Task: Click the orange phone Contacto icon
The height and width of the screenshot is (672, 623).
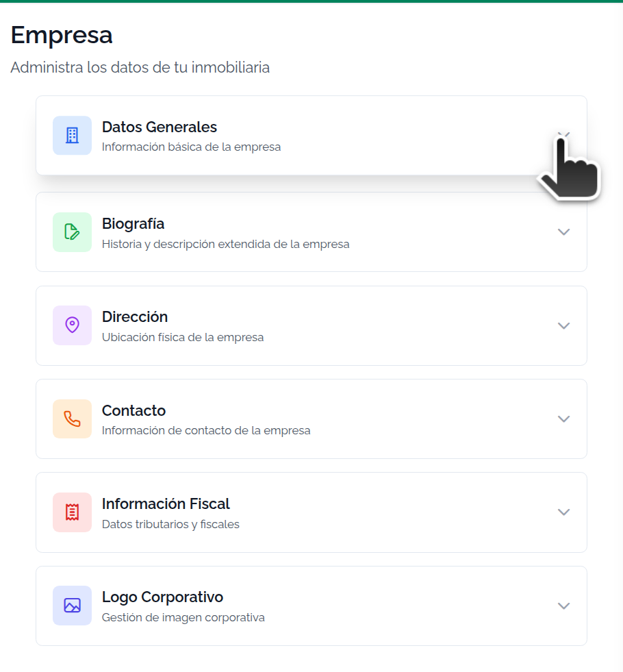Action: point(72,419)
